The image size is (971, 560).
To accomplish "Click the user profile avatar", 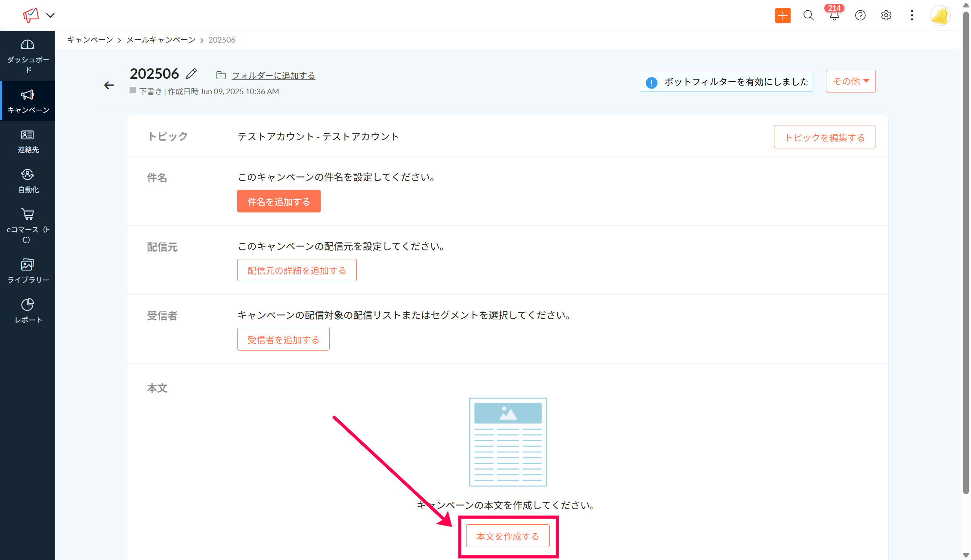I will click(940, 15).
